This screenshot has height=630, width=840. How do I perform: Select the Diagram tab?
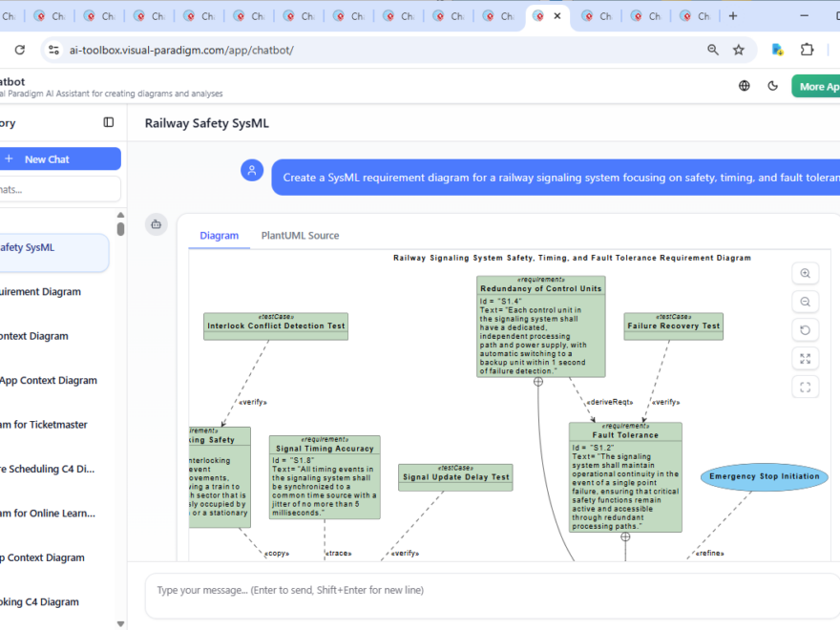pos(218,235)
